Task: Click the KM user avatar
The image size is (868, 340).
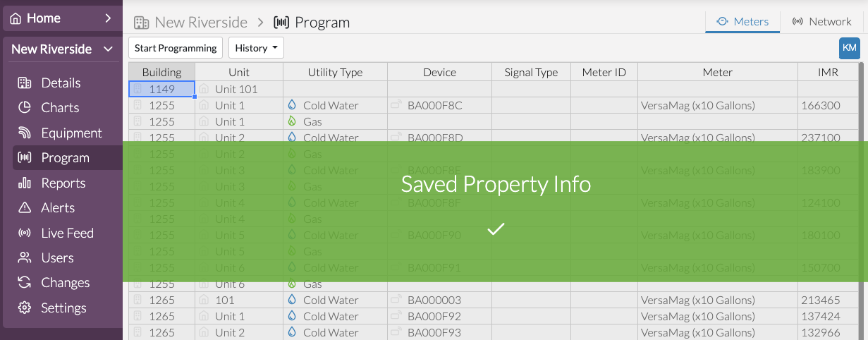Action: pos(849,48)
